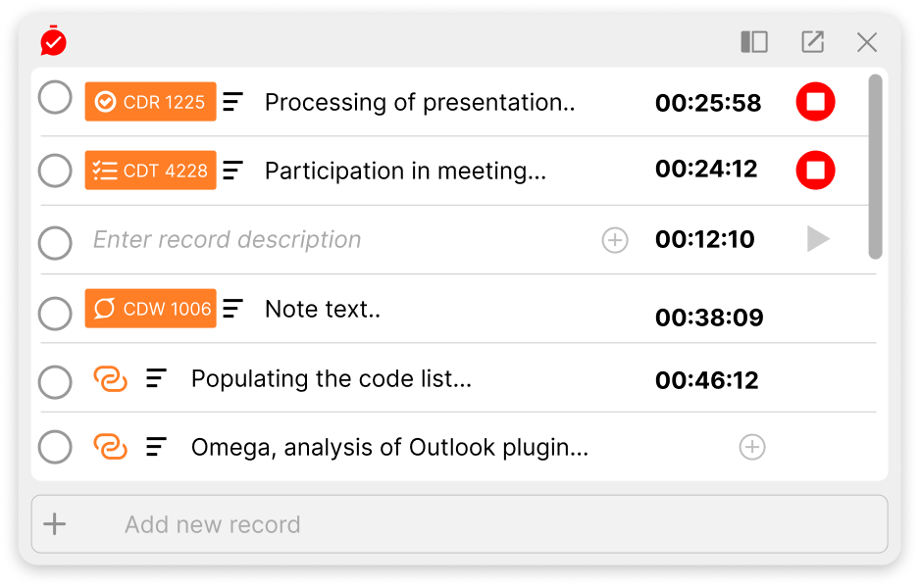
Task: Click the plus circle on Omega record
Action: 751,448
